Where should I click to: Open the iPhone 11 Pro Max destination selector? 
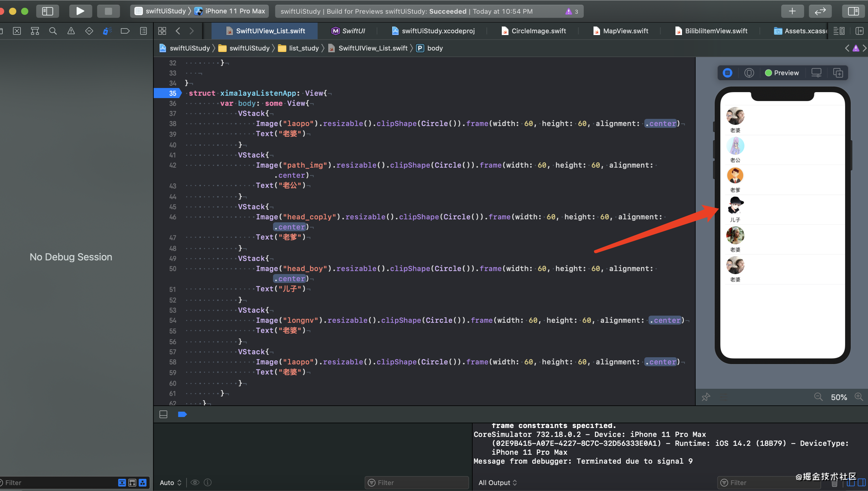[234, 11]
